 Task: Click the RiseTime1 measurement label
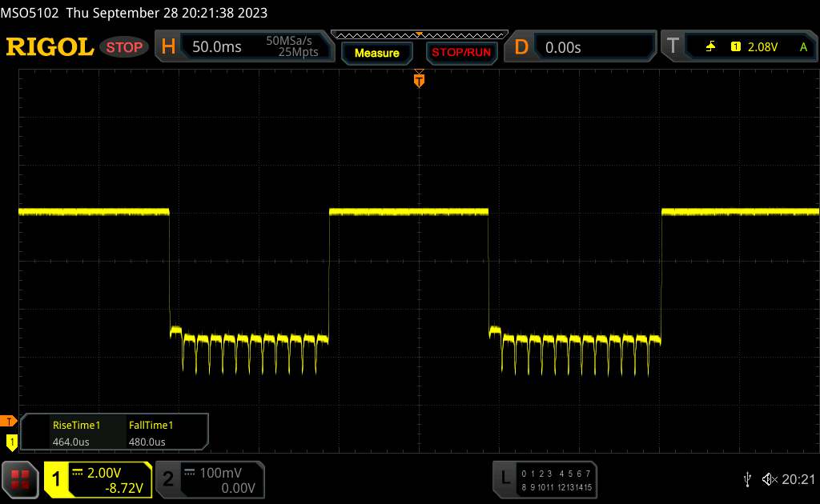pyautogui.click(x=76, y=425)
